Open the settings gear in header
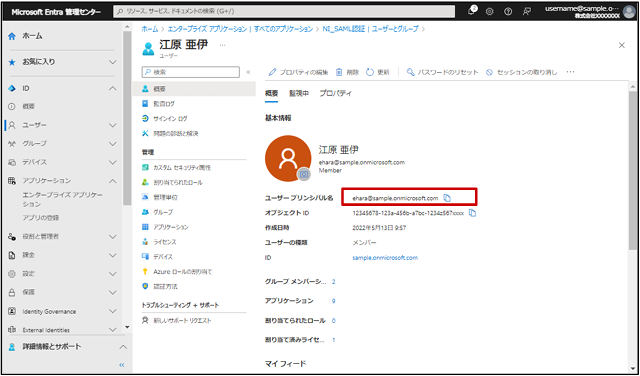The height and width of the screenshot is (376, 640). pos(489,11)
